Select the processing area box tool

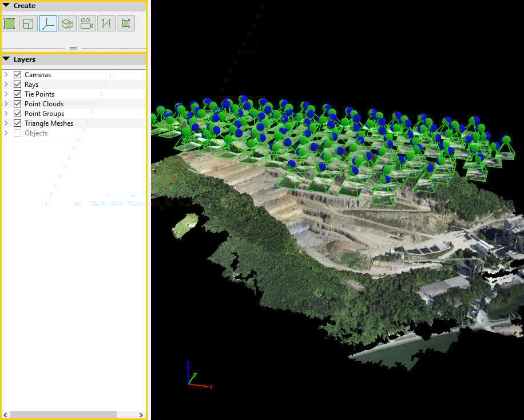[x=68, y=23]
